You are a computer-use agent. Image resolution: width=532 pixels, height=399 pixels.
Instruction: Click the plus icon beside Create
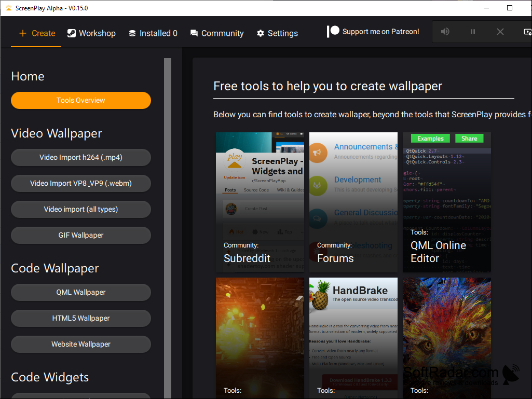pyautogui.click(x=23, y=33)
